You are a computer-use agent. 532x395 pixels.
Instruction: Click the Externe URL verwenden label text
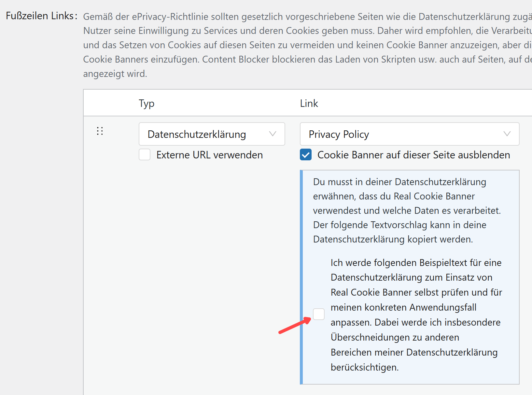point(209,155)
